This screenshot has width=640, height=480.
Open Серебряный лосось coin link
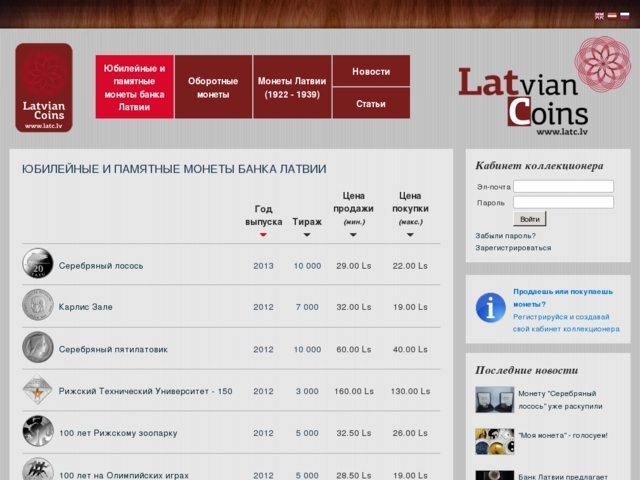click(x=101, y=266)
